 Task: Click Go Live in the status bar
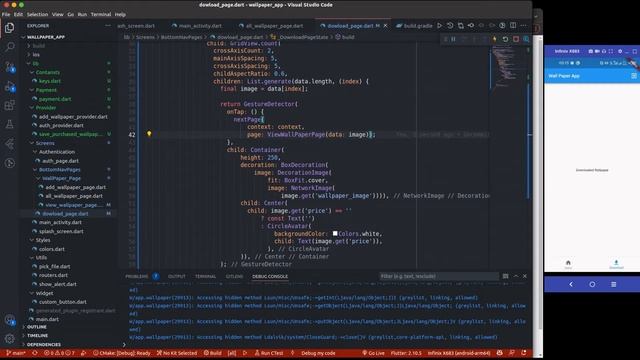pyautogui.click(x=373, y=353)
